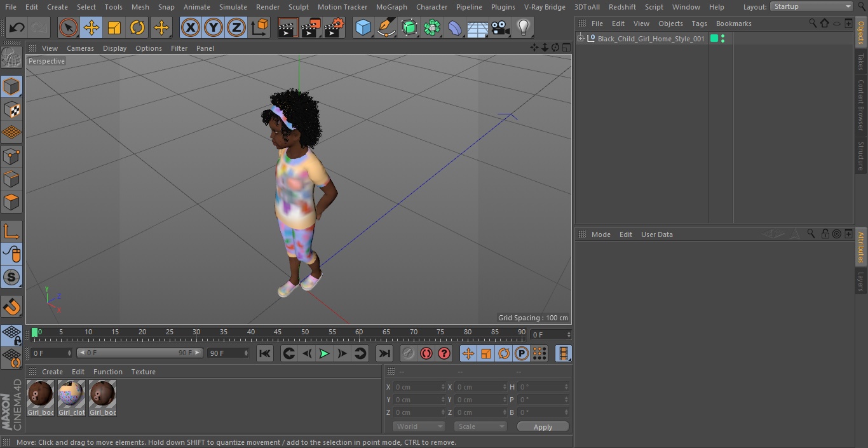Screen dimensions: 868x448
Task: Open the Subdivision Surface generator icon
Action: click(409, 27)
